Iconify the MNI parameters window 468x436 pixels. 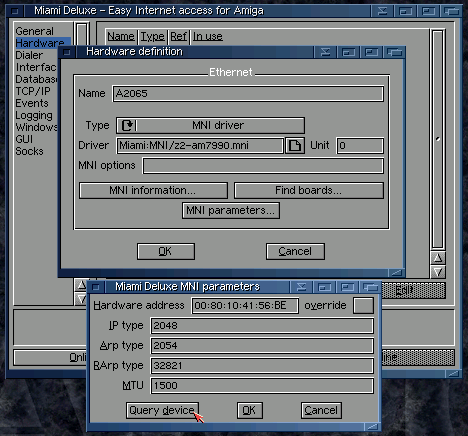[x=301, y=287]
